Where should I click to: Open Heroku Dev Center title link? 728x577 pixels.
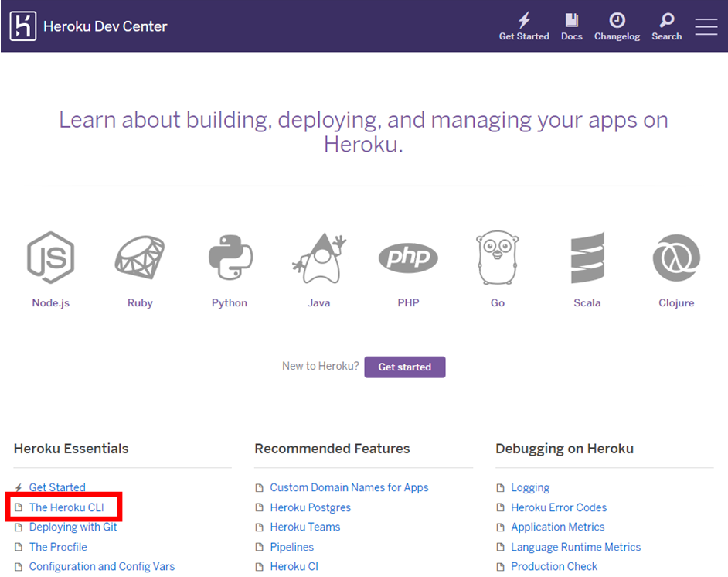click(x=105, y=26)
